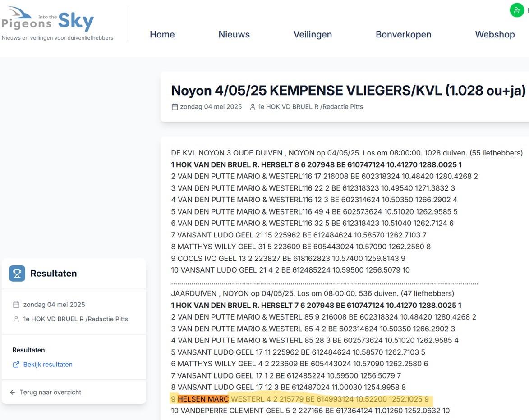Open the Home menu item
Viewport: 529px width, 420px height.
162,33
